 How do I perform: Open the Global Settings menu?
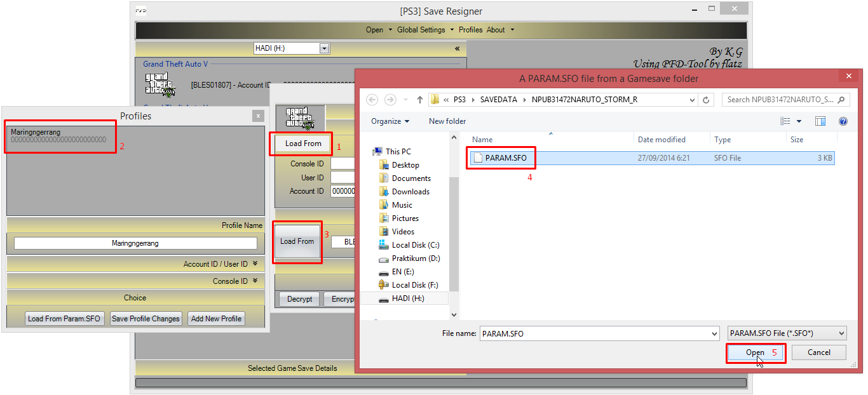coord(425,30)
